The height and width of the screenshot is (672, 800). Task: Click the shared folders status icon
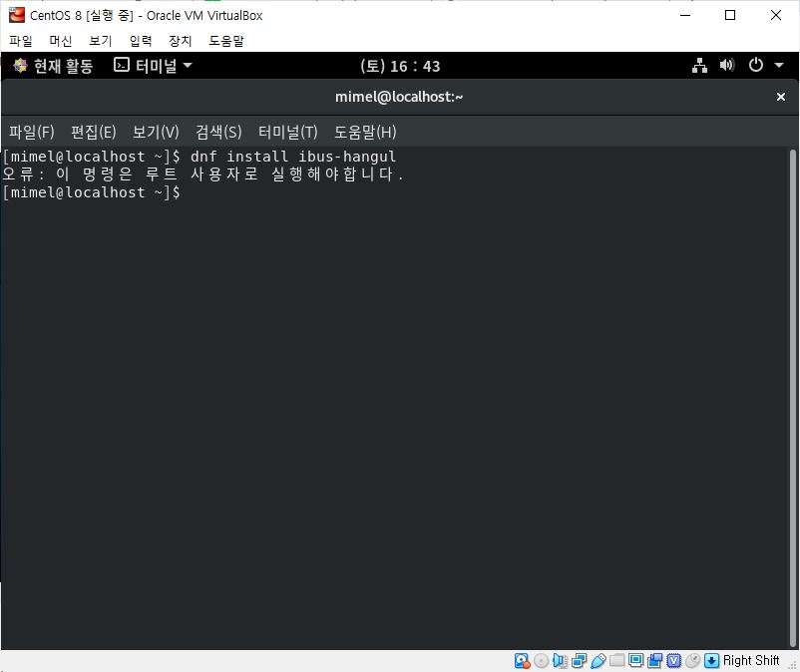pos(616,660)
